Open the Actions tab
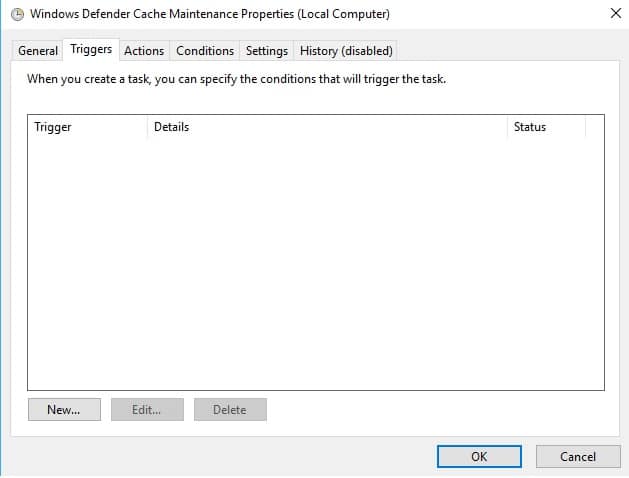629x478 pixels. (x=144, y=50)
